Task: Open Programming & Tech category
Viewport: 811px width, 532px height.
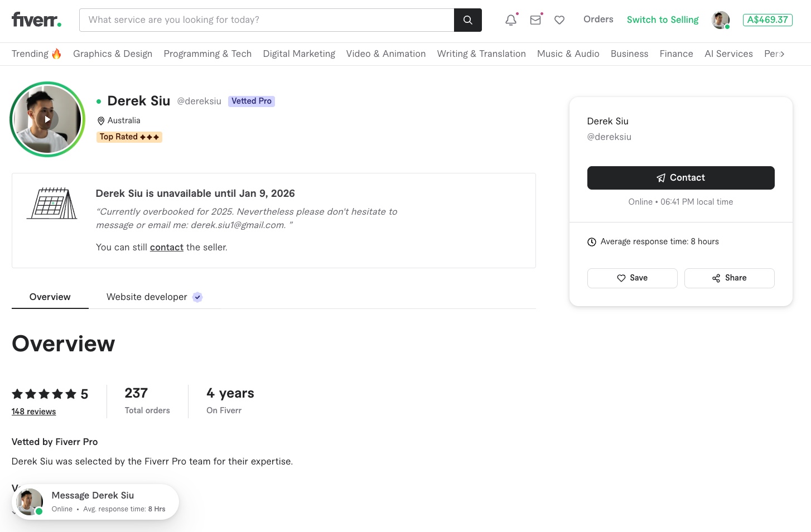Action: click(x=207, y=54)
